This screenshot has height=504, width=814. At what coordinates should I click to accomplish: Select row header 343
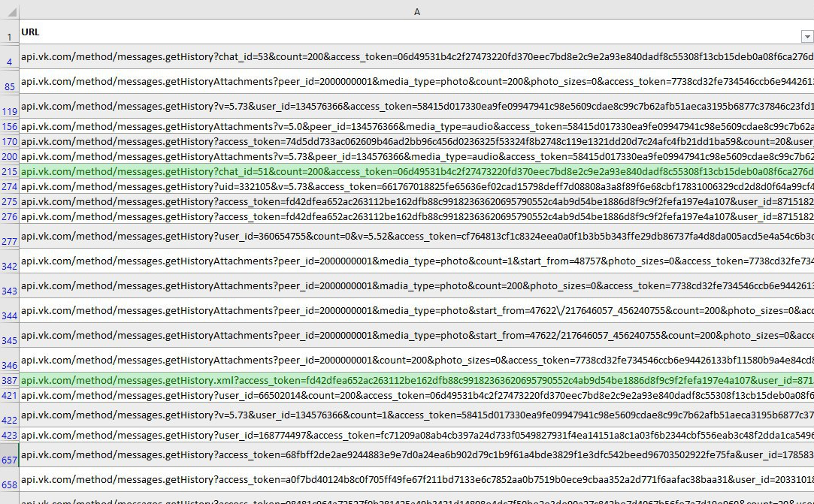[9, 286]
